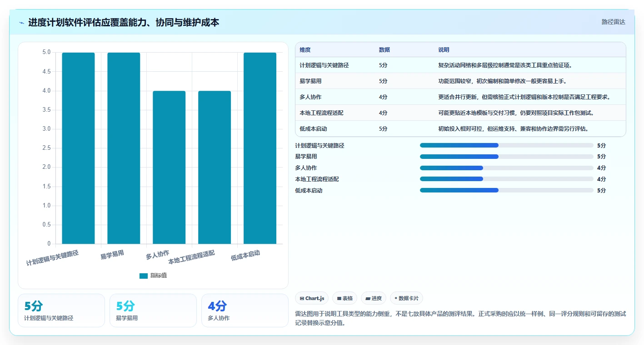644x345 pixels.
Task: Click the 多人协作 progress bar
Action: tap(507, 168)
